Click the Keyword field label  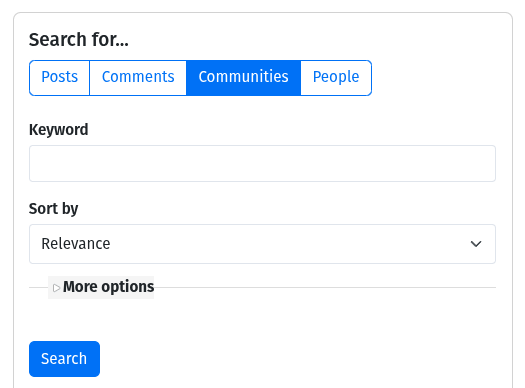pos(59,130)
